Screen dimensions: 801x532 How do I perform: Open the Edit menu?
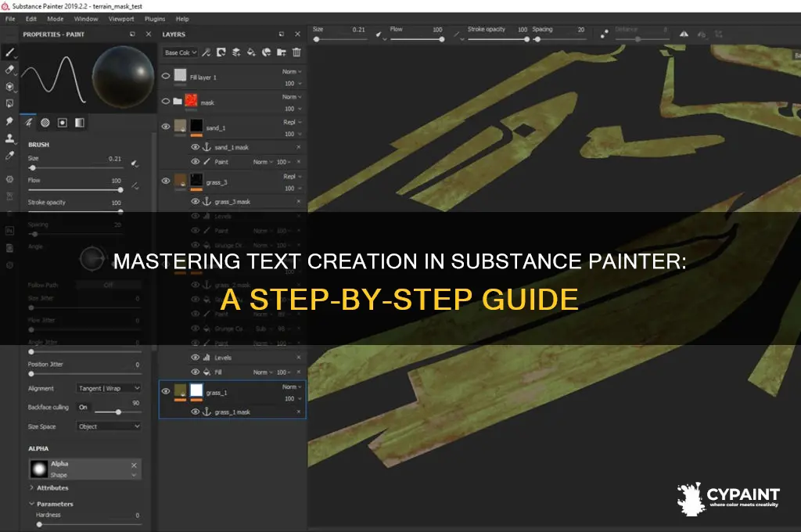(x=31, y=19)
